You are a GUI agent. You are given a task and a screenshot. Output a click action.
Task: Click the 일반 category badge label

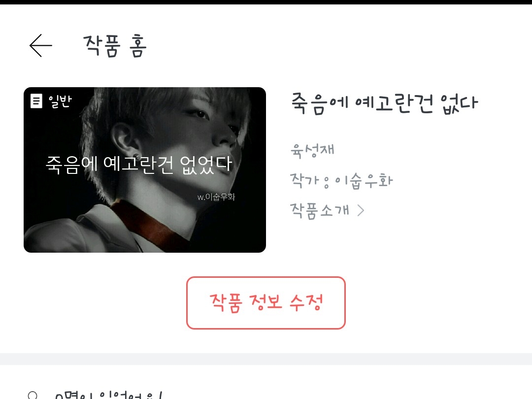[x=60, y=101]
